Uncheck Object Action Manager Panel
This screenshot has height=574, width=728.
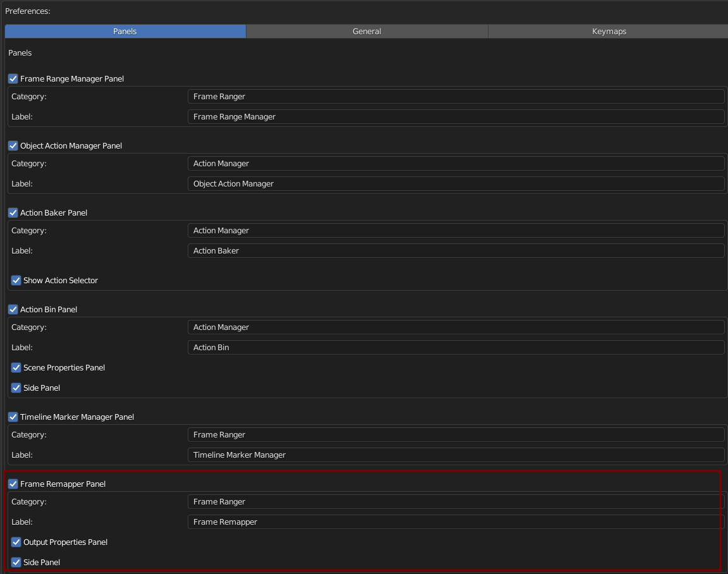(13, 146)
